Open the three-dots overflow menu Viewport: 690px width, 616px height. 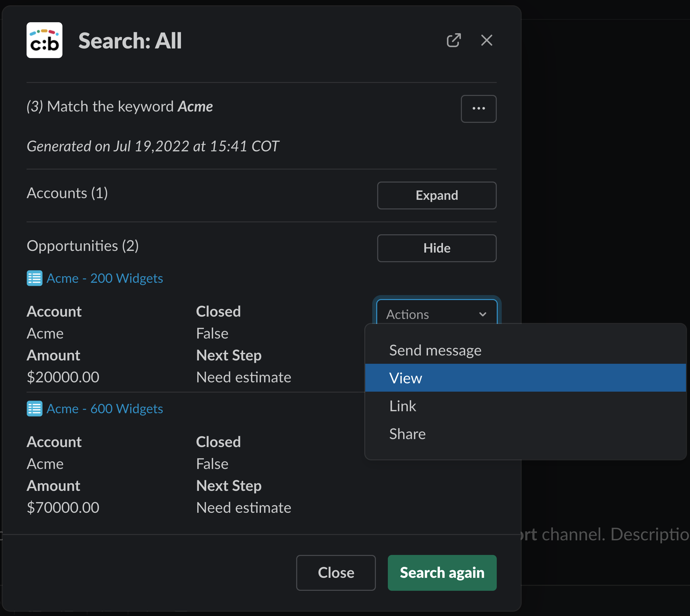coord(478,109)
